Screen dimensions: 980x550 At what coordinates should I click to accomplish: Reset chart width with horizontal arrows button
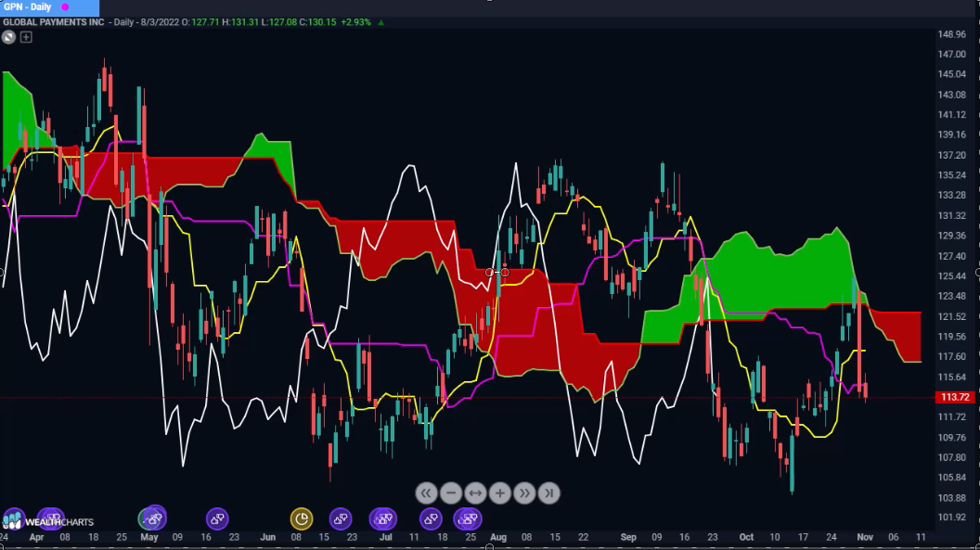click(475, 493)
